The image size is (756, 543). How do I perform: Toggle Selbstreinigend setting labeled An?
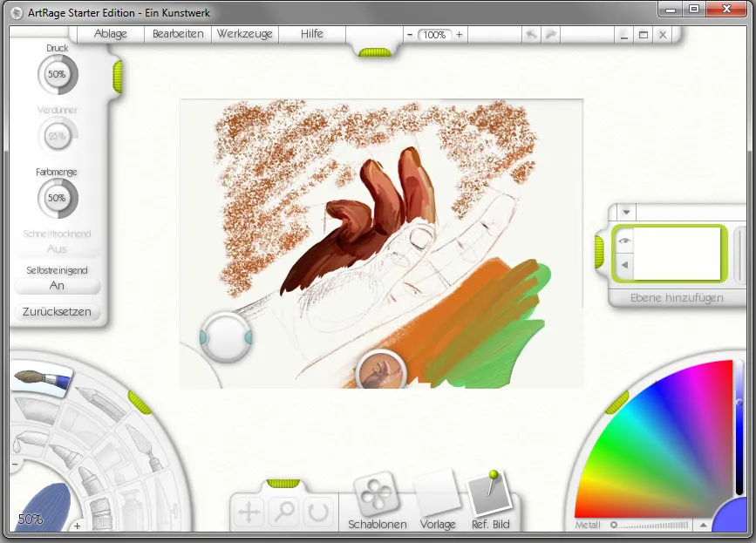pyautogui.click(x=57, y=285)
